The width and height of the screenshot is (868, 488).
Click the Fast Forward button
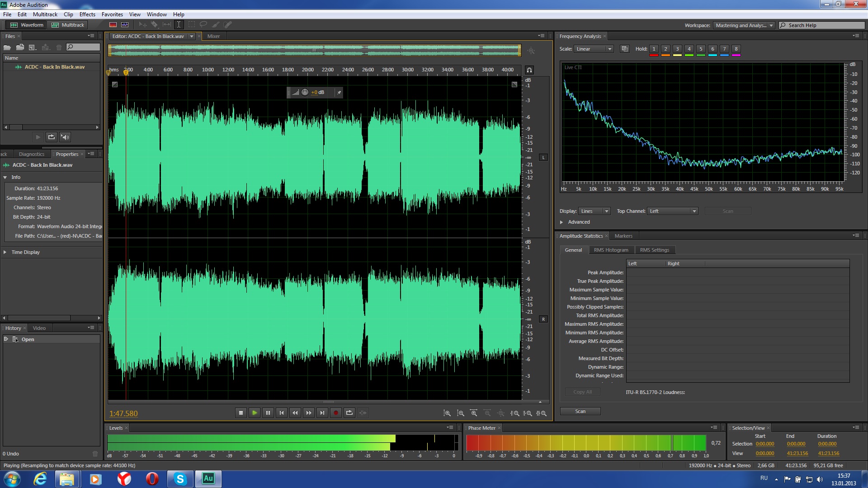(x=309, y=413)
